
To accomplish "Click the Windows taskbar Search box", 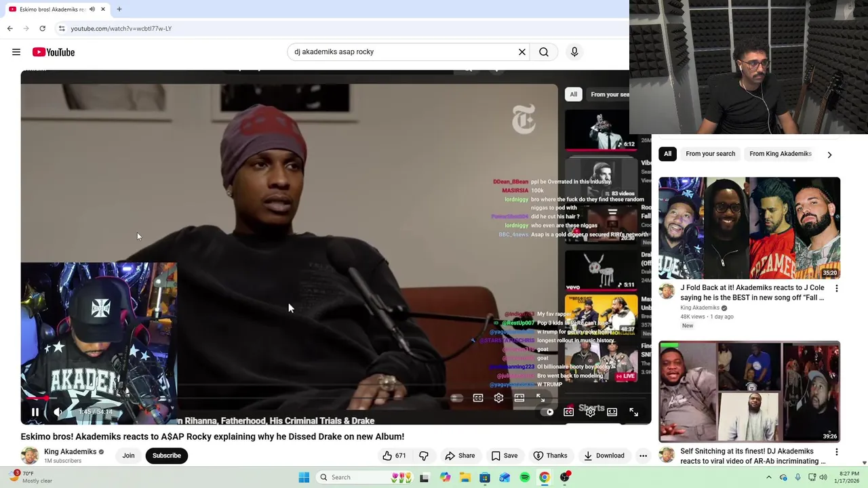I will pyautogui.click(x=366, y=477).
